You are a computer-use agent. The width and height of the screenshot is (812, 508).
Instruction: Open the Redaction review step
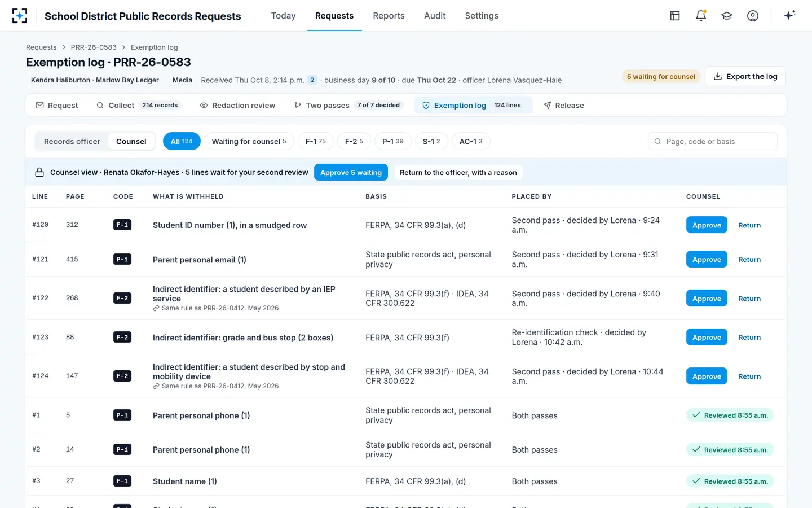238,106
